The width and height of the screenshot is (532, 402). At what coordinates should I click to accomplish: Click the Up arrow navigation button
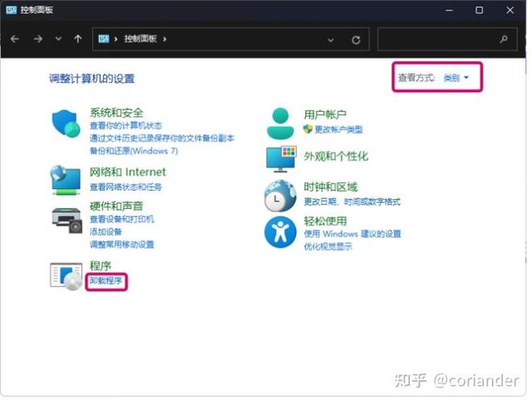coord(78,39)
